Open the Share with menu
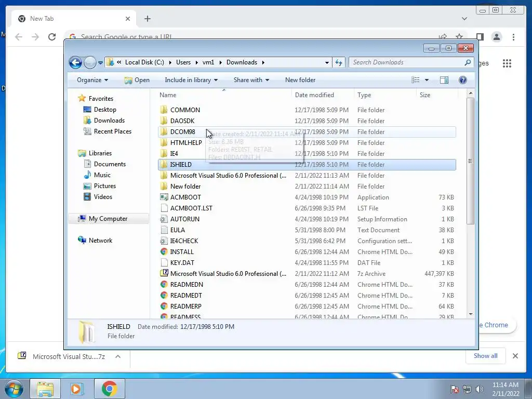The width and height of the screenshot is (532, 399). (x=251, y=80)
